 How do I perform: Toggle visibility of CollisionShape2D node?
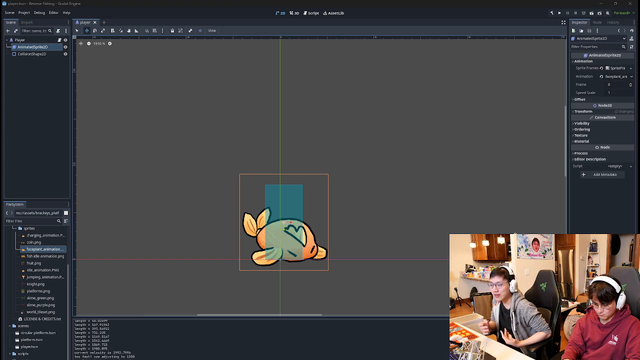(65, 54)
